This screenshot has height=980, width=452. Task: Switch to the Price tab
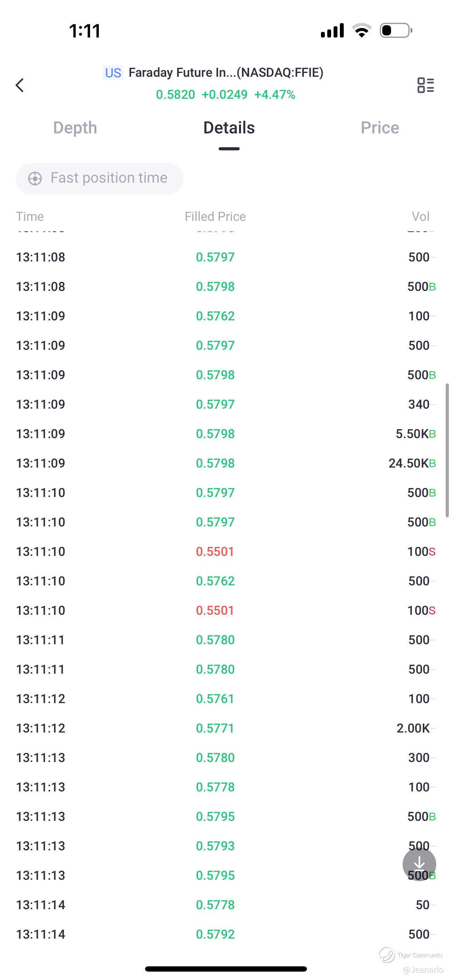pyautogui.click(x=380, y=128)
